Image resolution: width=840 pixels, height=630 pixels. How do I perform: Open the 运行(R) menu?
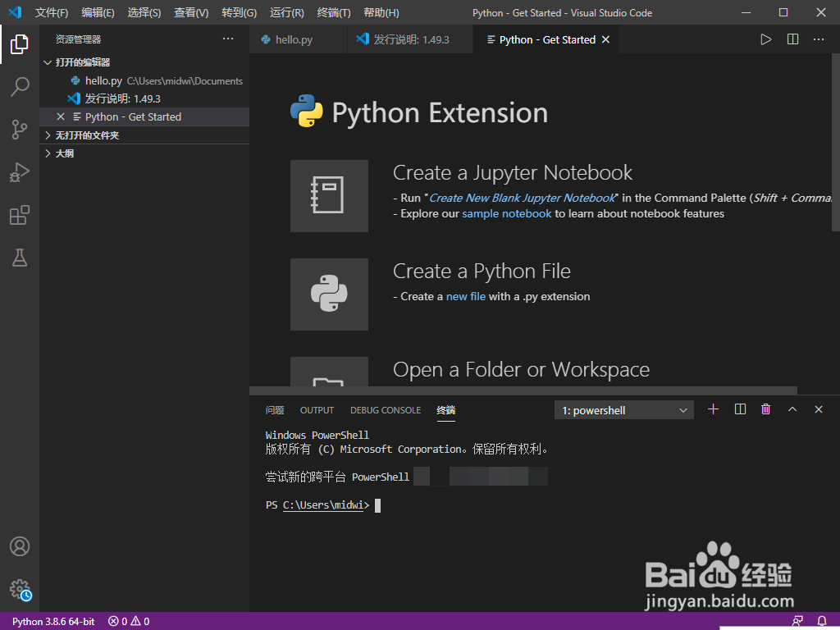point(286,12)
